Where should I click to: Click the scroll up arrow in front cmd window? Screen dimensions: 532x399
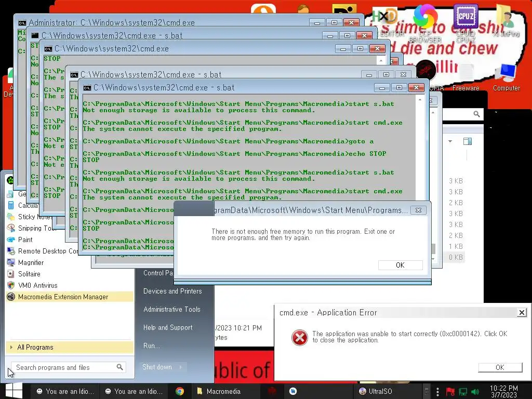pyautogui.click(x=420, y=100)
